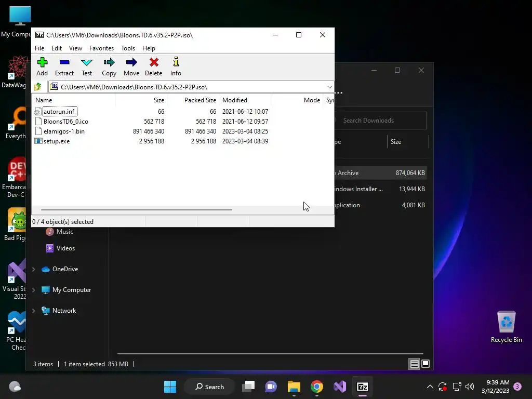Viewport: 532px width, 399px height.
Task: Run the Test archive tool
Action: tap(87, 66)
